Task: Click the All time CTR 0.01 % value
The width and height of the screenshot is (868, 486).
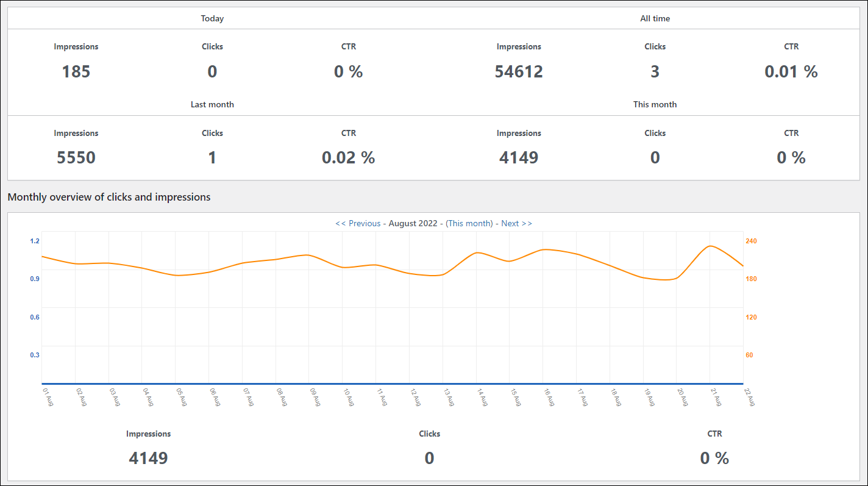Action: (791, 72)
